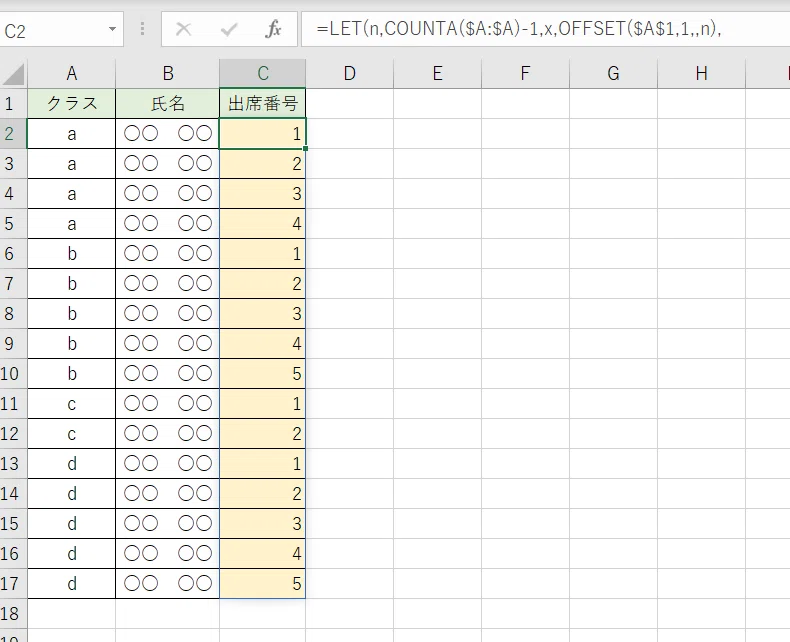Click cell C5 containing 4
Viewport: 790px width, 642px height.
click(x=262, y=224)
